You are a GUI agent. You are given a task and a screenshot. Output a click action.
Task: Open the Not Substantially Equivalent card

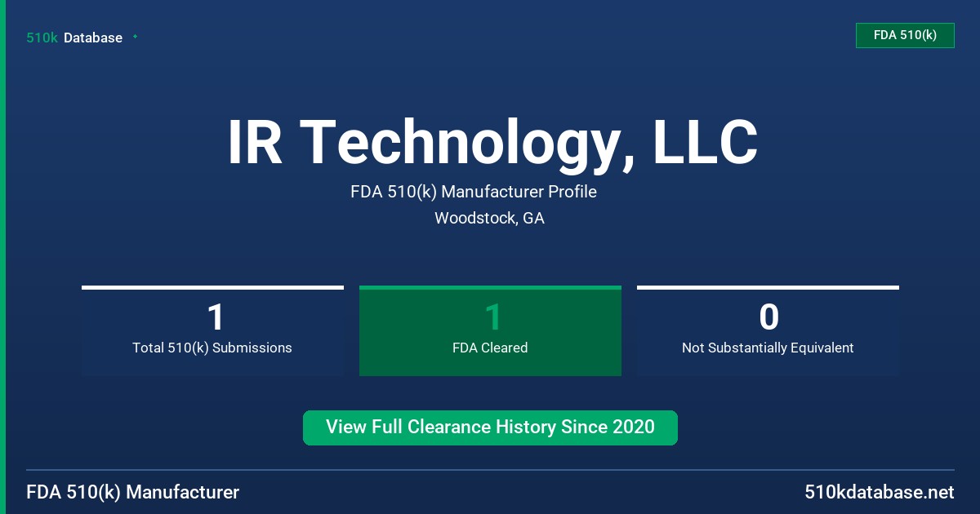click(x=768, y=330)
